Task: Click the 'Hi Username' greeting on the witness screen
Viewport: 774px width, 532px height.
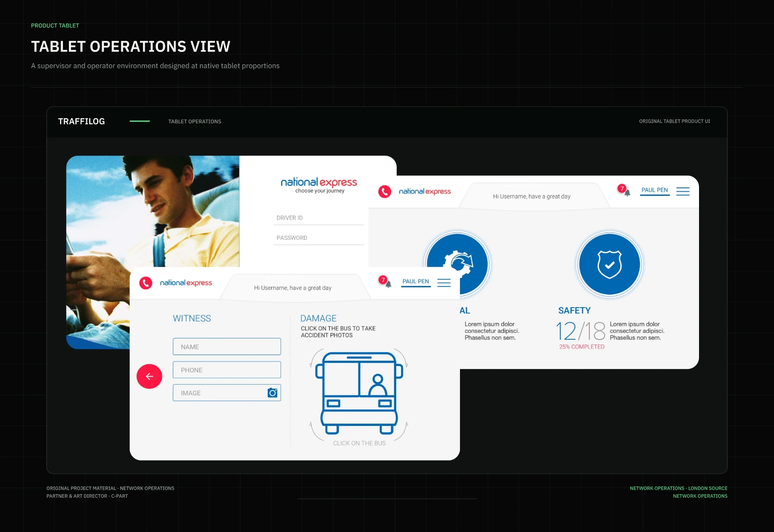Action: point(293,288)
